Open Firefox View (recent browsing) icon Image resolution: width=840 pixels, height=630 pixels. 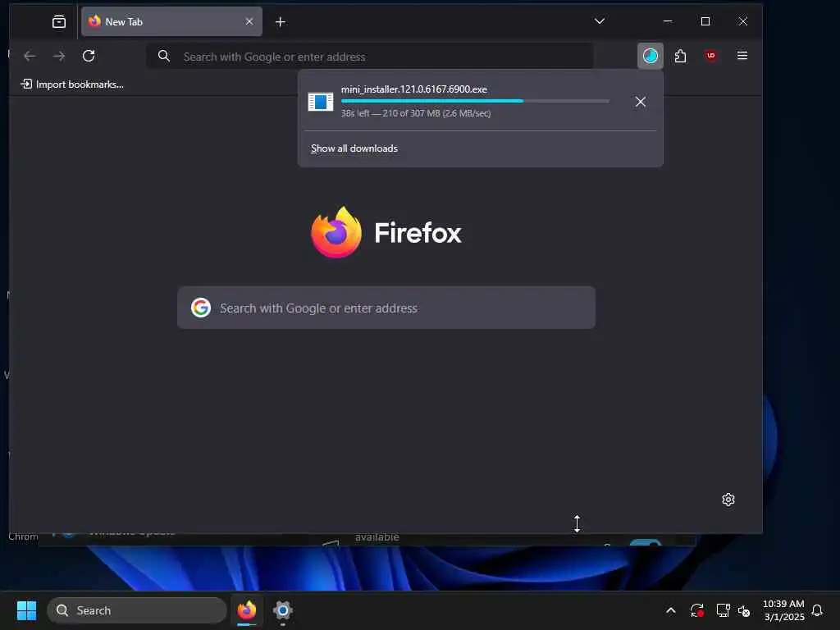click(59, 21)
